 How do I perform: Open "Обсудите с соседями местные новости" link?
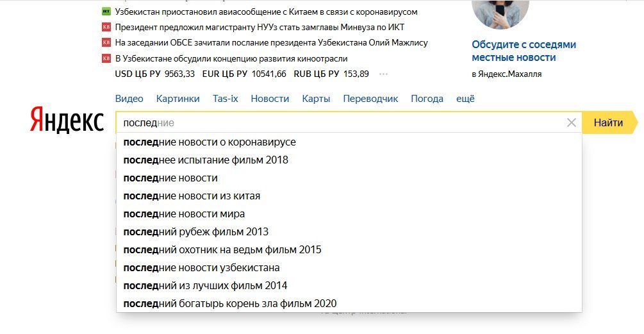[524, 51]
